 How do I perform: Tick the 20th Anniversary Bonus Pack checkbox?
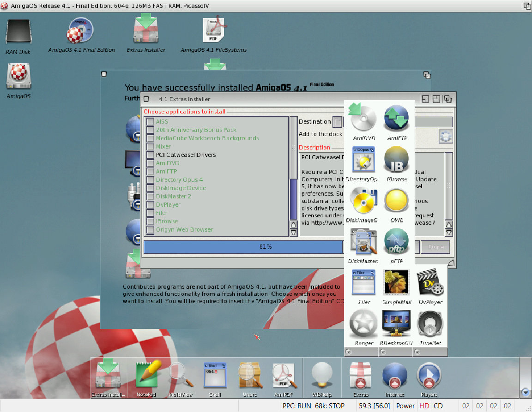click(150, 130)
